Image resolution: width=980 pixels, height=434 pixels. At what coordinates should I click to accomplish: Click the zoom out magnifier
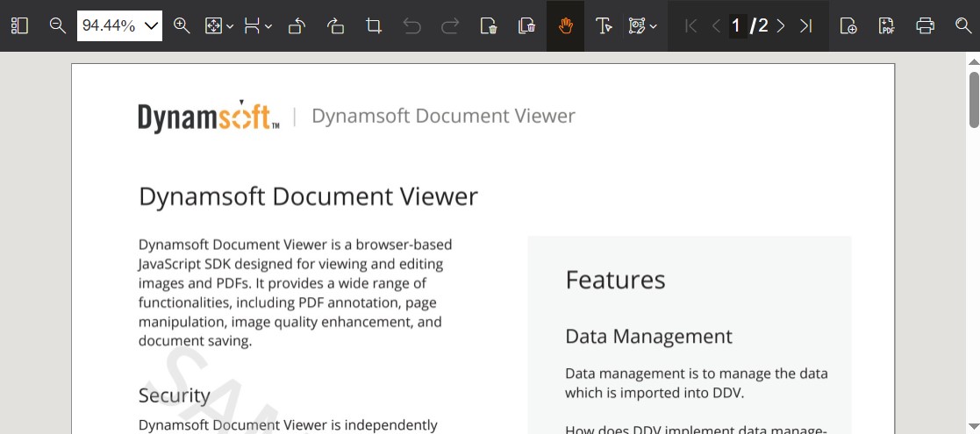(58, 26)
